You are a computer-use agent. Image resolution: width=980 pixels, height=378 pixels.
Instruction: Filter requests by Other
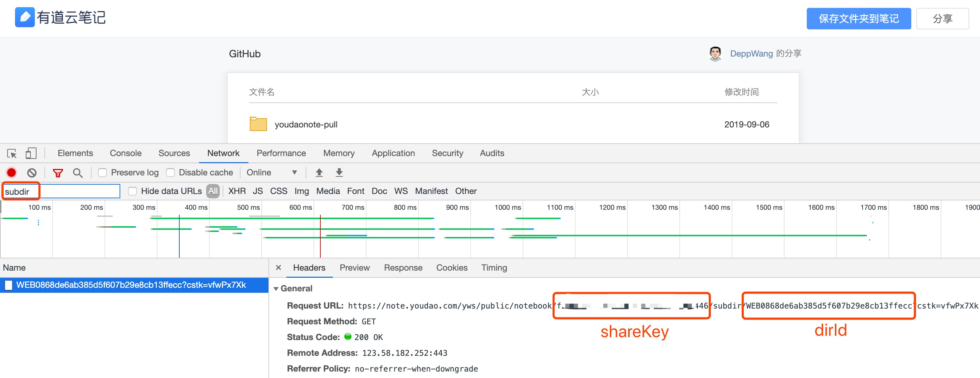click(x=466, y=191)
